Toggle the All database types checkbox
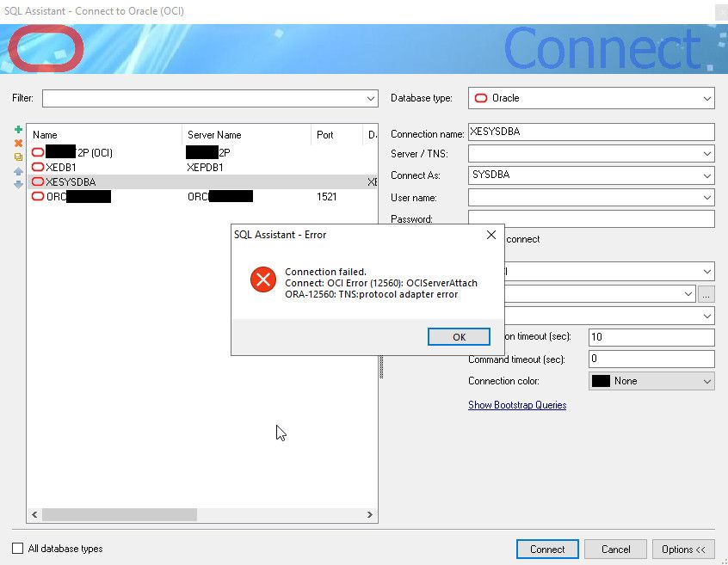 [x=18, y=549]
